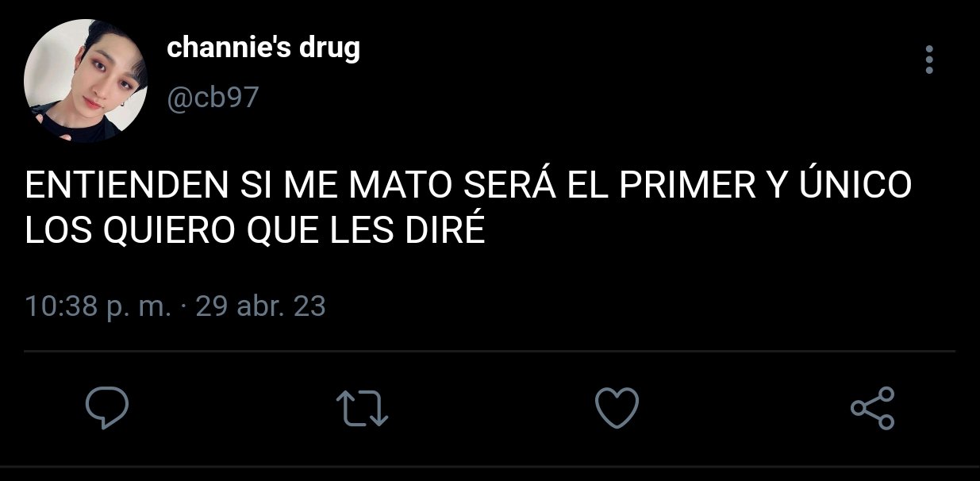Share the tweet via the connected-nodes icon

point(872,408)
